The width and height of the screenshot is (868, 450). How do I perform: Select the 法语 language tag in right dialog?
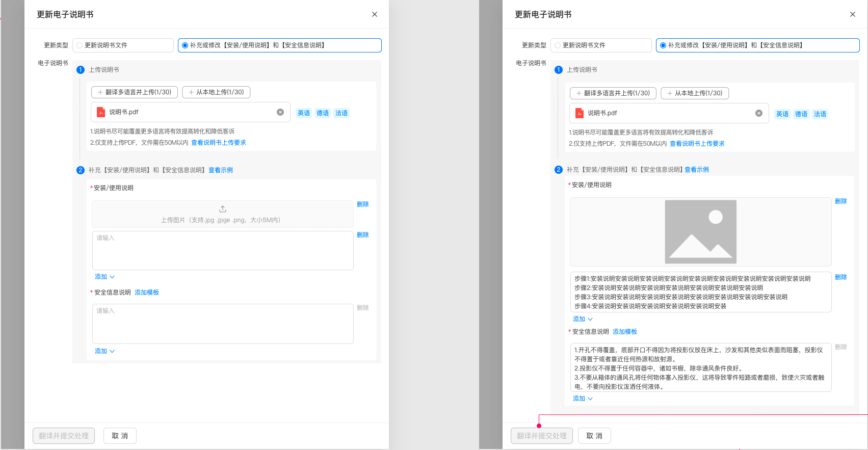point(820,114)
